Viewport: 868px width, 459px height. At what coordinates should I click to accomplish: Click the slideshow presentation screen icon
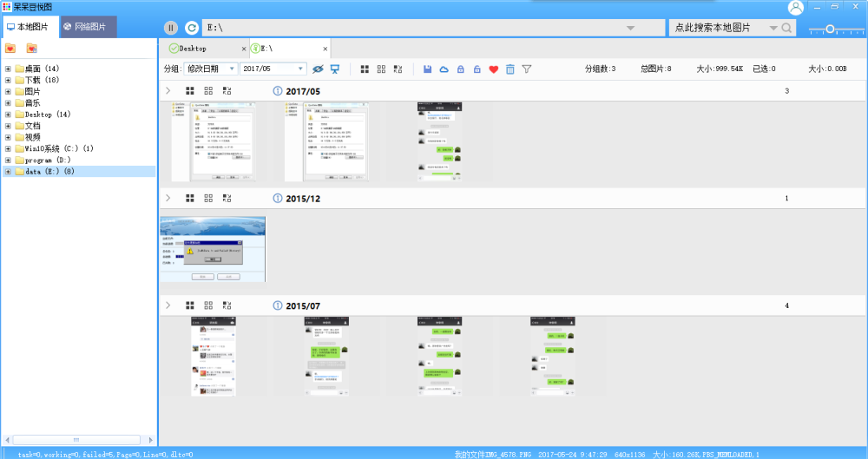click(x=335, y=69)
